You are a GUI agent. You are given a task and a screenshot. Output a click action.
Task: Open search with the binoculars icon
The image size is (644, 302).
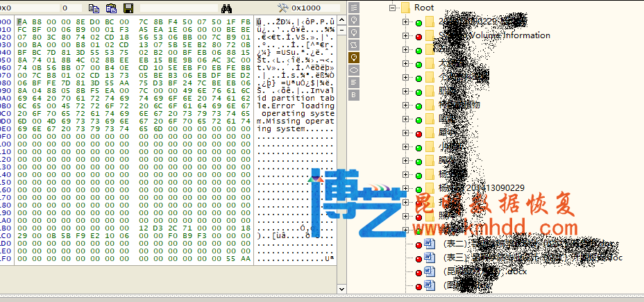click(x=226, y=8)
